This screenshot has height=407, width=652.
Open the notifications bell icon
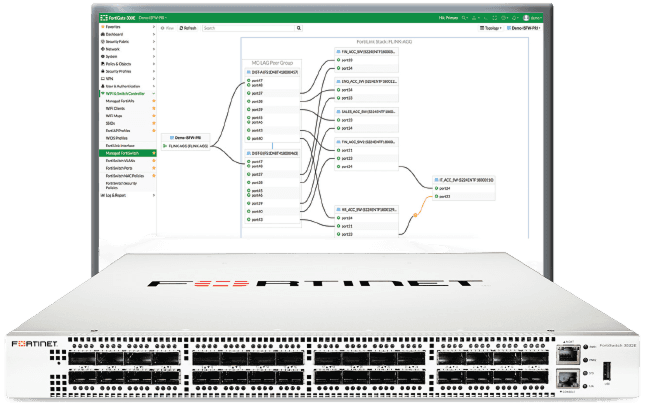tap(514, 18)
